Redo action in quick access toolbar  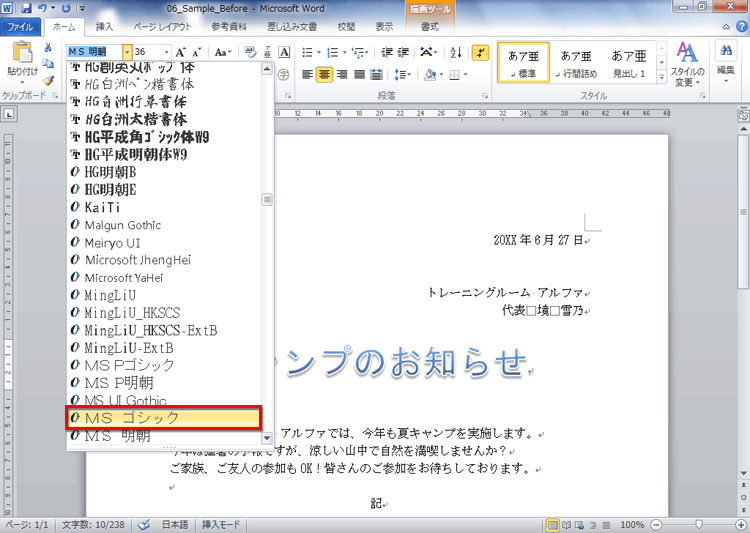tap(66, 8)
